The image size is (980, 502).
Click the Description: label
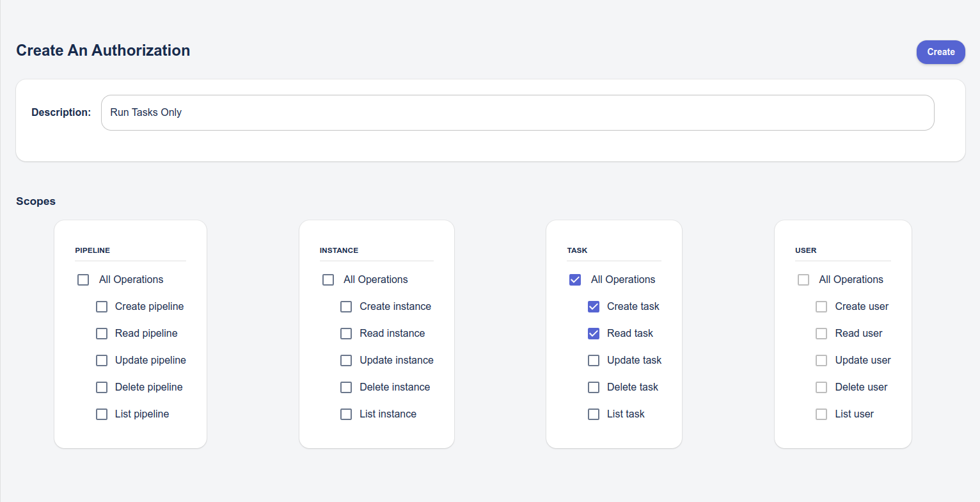[61, 113]
